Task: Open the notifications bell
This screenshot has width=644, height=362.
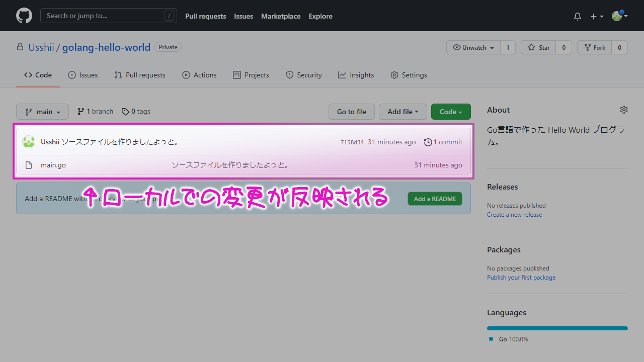Action: [x=578, y=16]
